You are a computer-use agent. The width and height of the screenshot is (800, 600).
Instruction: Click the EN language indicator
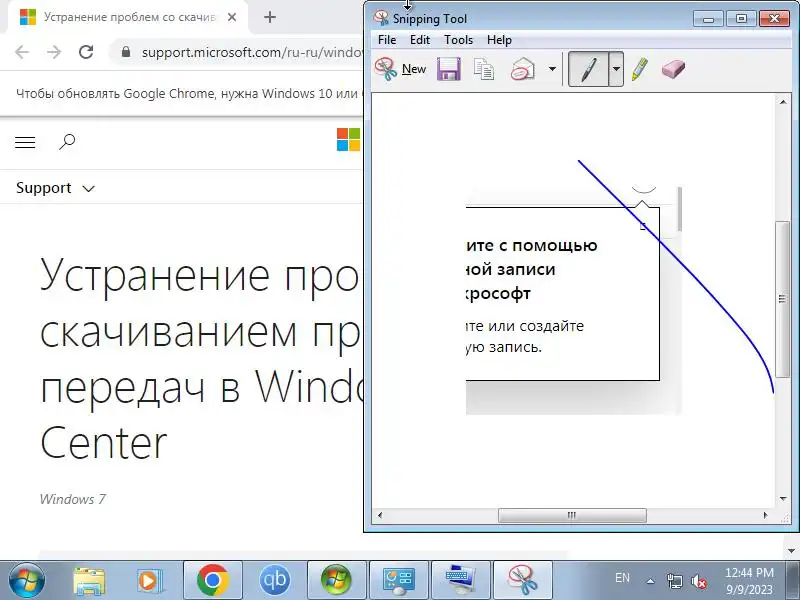(622, 578)
